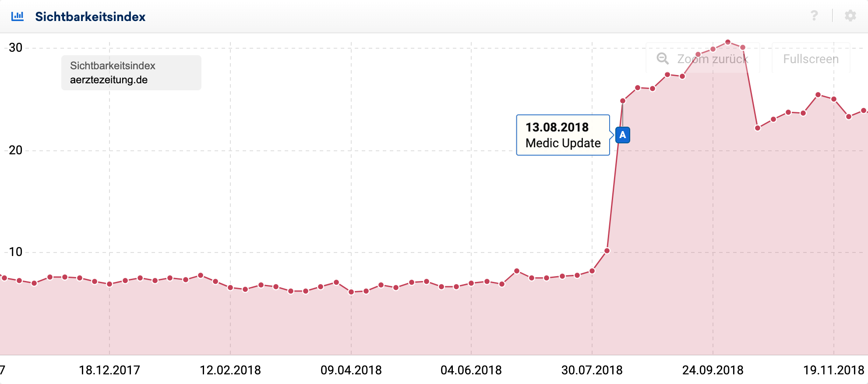Click the 09.04.2018 date axis label
Viewport: 868px width, 384px height.
coord(351,370)
